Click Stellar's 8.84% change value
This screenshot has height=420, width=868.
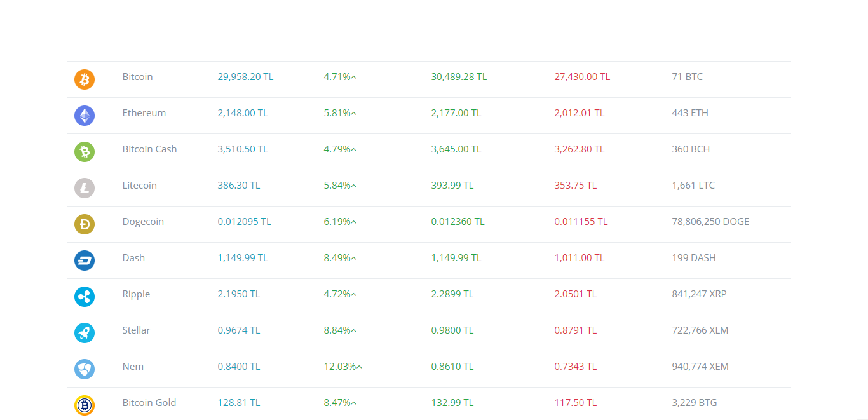[340, 330]
